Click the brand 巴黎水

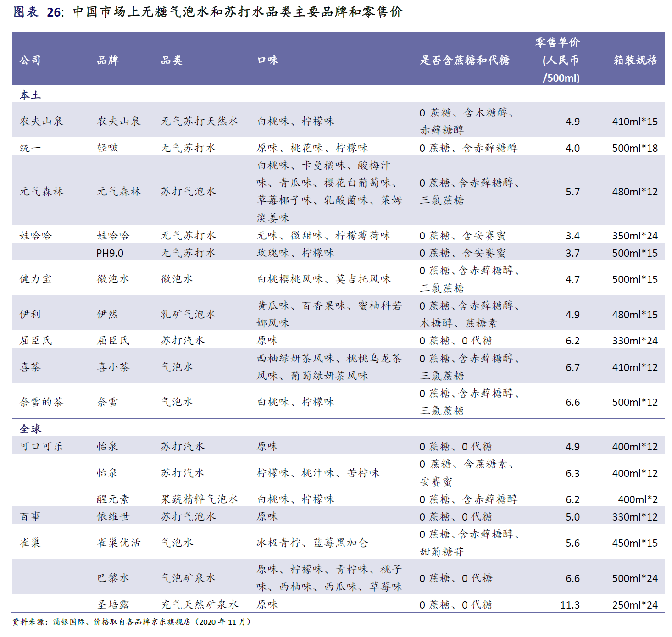point(113,578)
